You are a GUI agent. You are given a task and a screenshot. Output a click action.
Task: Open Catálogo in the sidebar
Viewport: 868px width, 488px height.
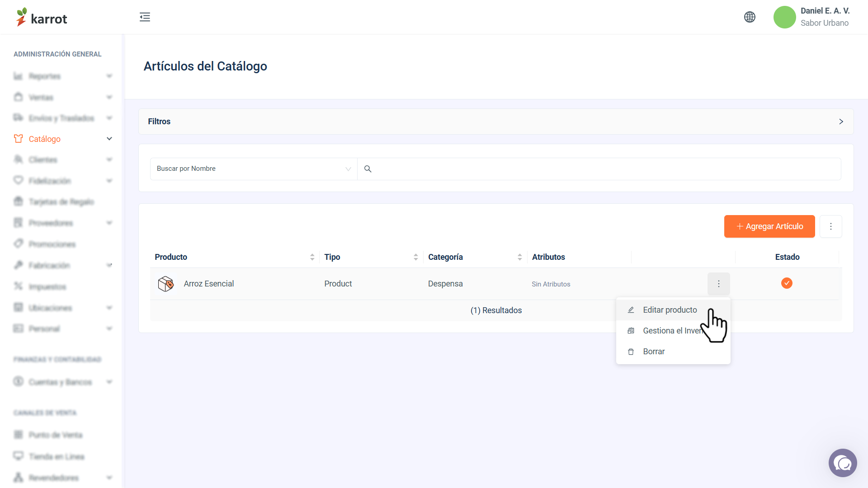coord(45,139)
